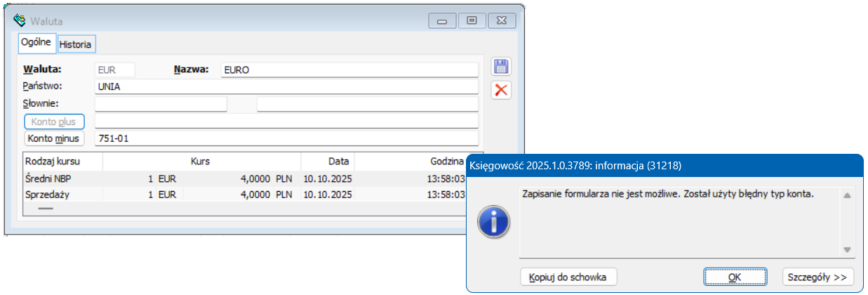Click the empty Konto plus account field

[287, 122]
